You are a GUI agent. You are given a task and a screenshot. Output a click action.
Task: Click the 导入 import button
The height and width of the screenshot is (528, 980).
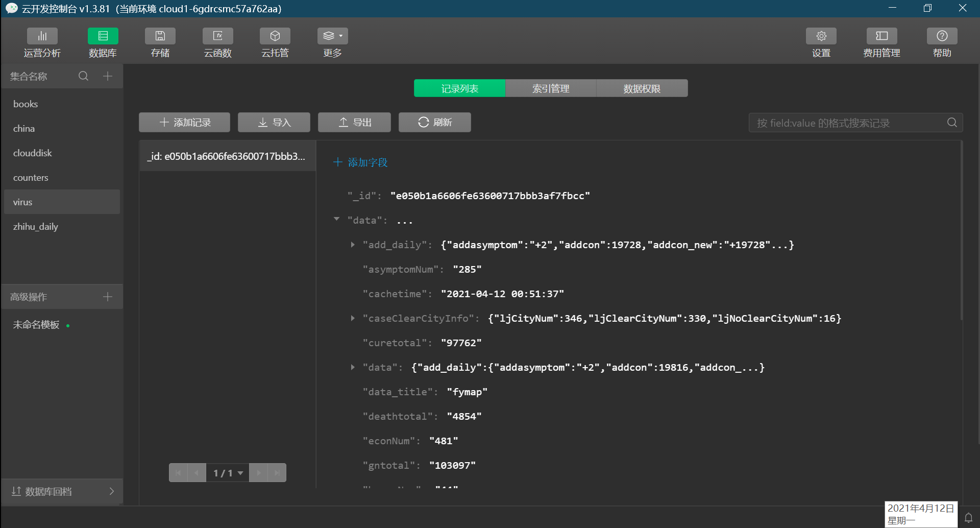pyautogui.click(x=274, y=123)
